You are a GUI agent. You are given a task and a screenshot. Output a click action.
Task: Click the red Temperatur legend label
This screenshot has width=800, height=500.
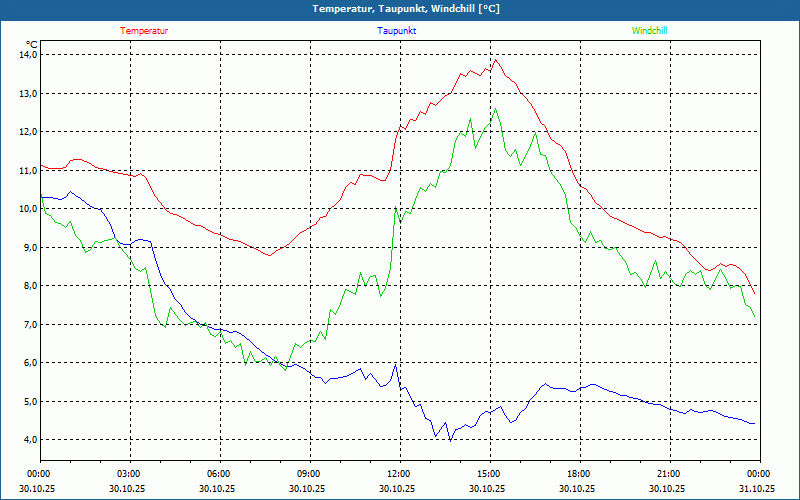(x=144, y=31)
